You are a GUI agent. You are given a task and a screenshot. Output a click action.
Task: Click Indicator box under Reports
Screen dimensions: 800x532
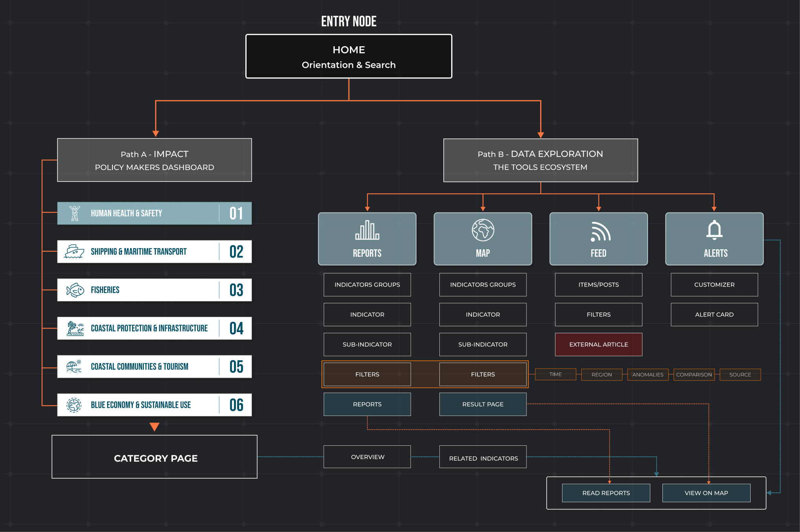367,314
